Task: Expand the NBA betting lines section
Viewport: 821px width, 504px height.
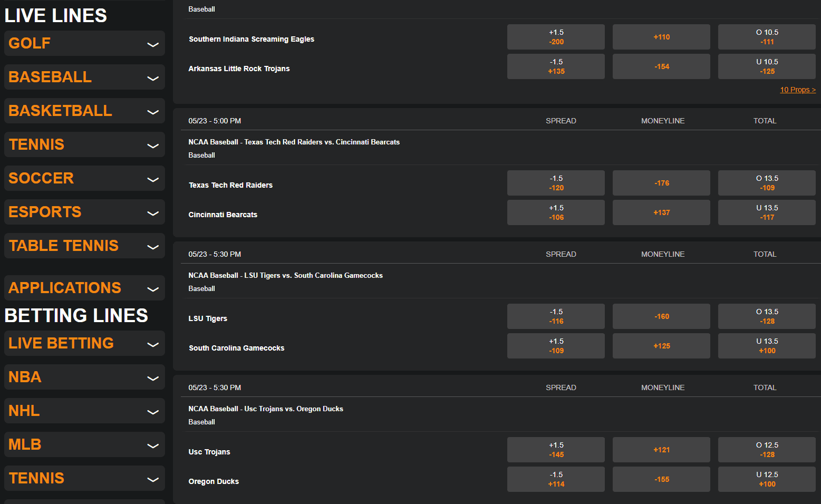Action: 84,377
